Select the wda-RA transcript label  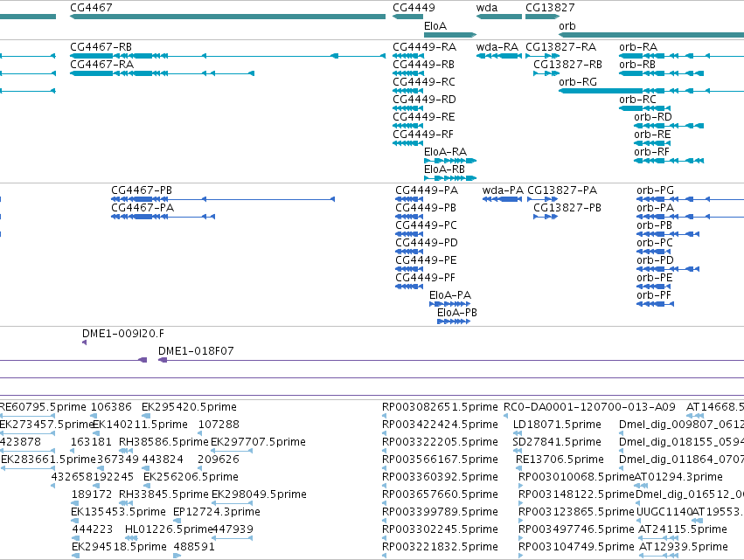(497, 47)
